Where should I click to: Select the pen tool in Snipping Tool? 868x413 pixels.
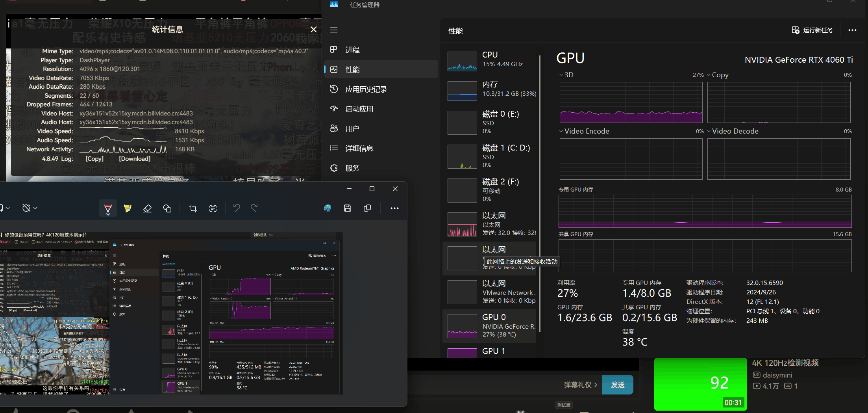pos(108,208)
